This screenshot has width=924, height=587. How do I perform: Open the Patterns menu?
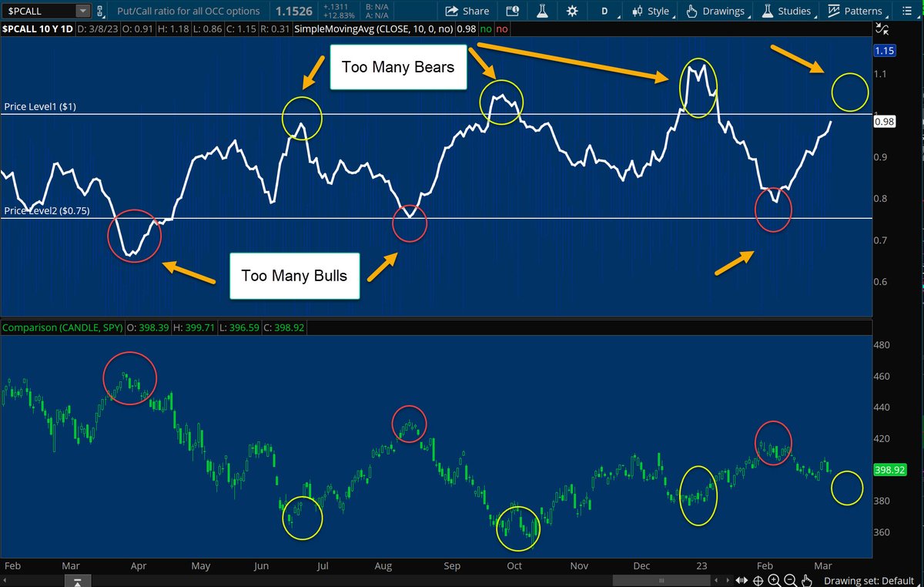(x=855, y=11)
